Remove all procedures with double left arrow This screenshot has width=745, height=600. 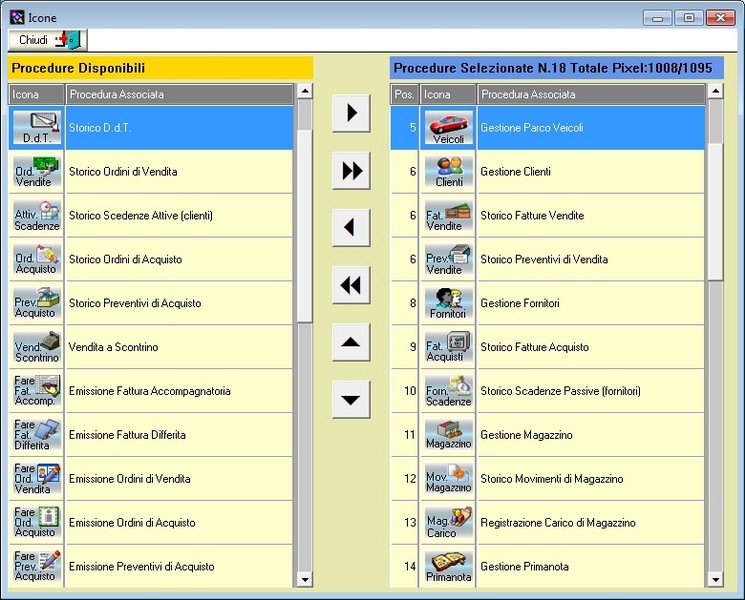351,285
